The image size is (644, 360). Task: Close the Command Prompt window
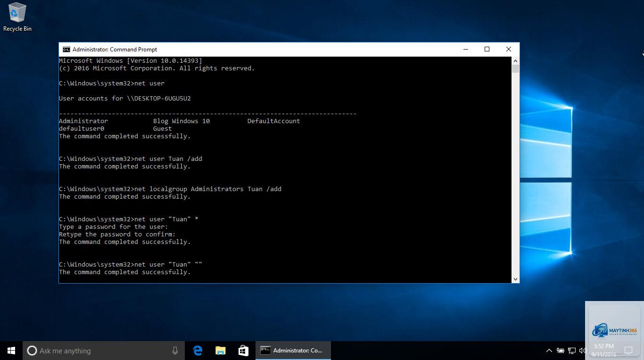point(508,50)
